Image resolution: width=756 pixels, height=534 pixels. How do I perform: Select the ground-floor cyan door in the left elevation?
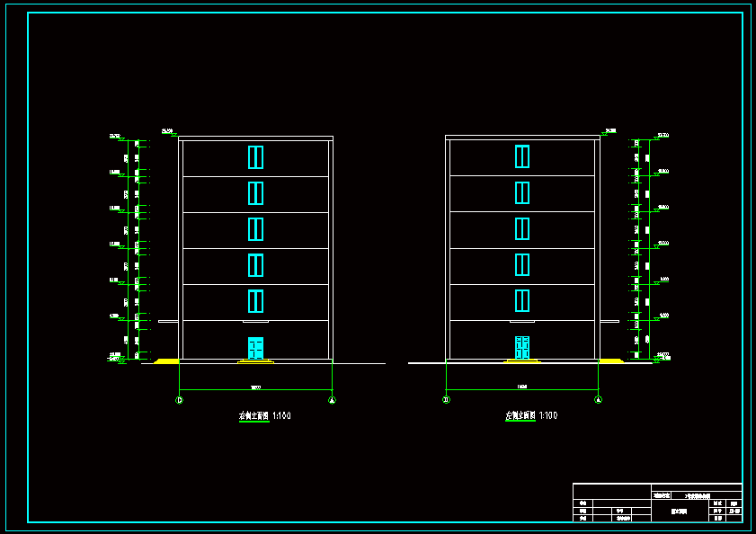(255, 348)
